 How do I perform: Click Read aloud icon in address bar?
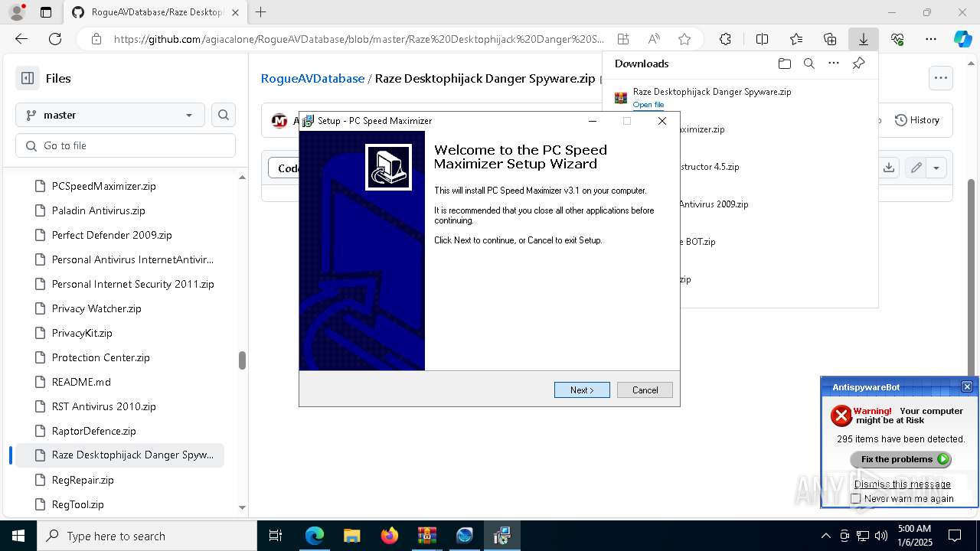tap(654, 39)
